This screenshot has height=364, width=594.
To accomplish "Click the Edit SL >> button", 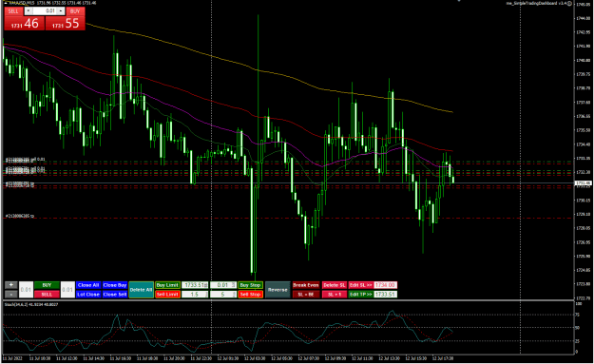I will [360, 285].
